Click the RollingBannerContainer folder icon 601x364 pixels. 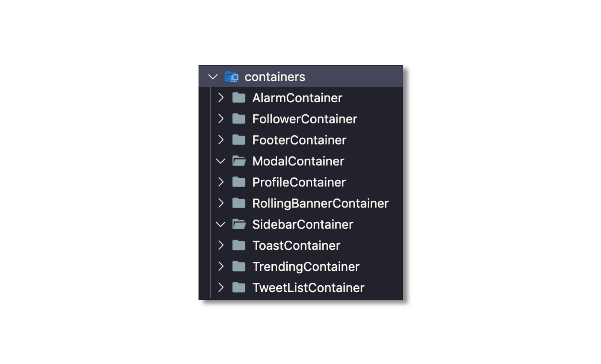pyautogui.click(x=239, y=203)
